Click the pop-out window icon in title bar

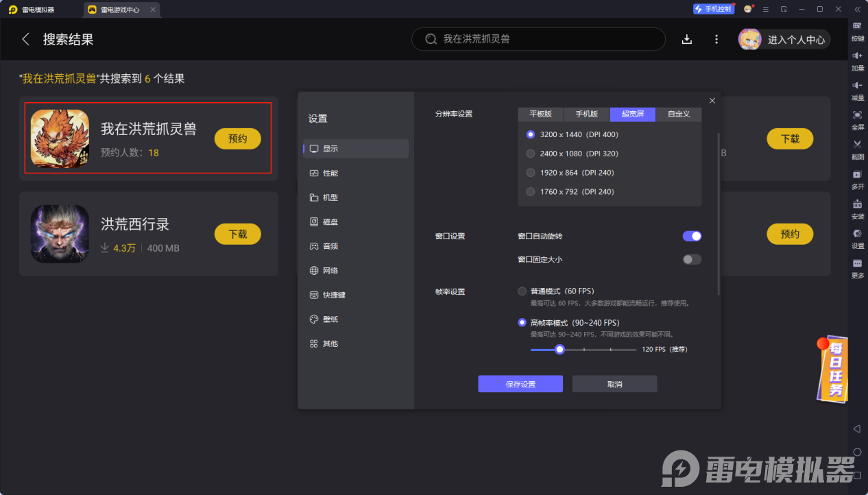784,9
